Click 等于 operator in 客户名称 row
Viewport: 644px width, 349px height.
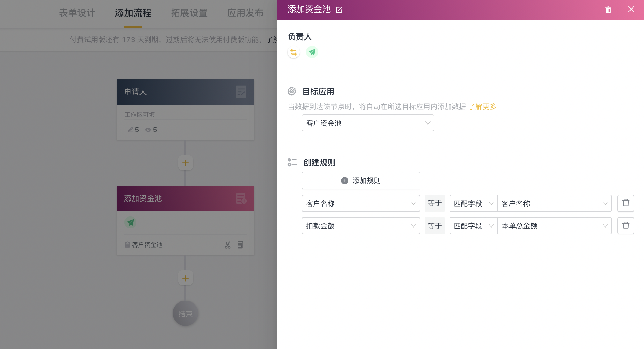tap(435, 203)
